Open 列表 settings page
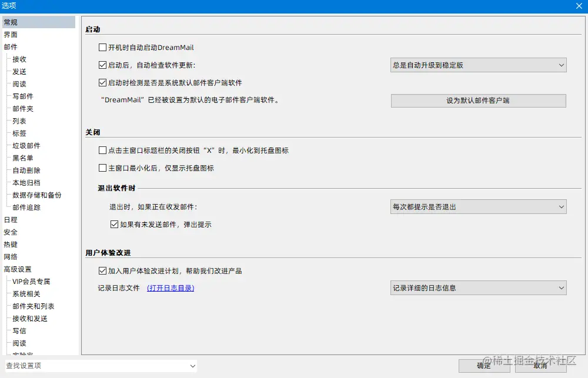588x378 pixels. tap(19, 121)
